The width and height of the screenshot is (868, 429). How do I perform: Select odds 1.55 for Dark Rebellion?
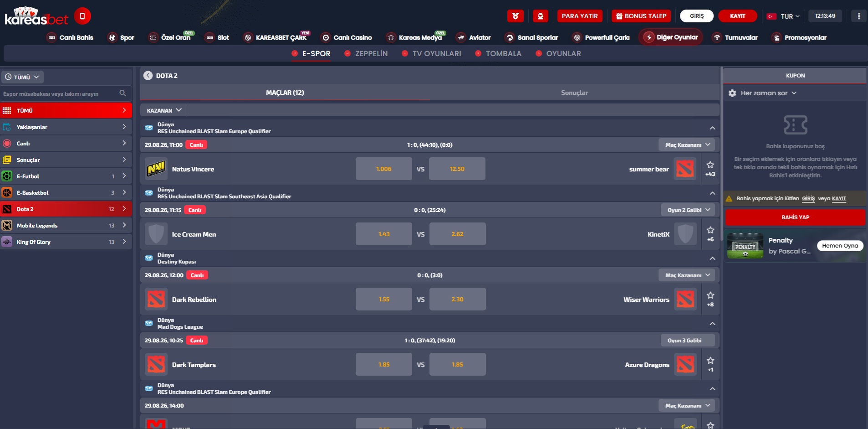tap(384, 299)
